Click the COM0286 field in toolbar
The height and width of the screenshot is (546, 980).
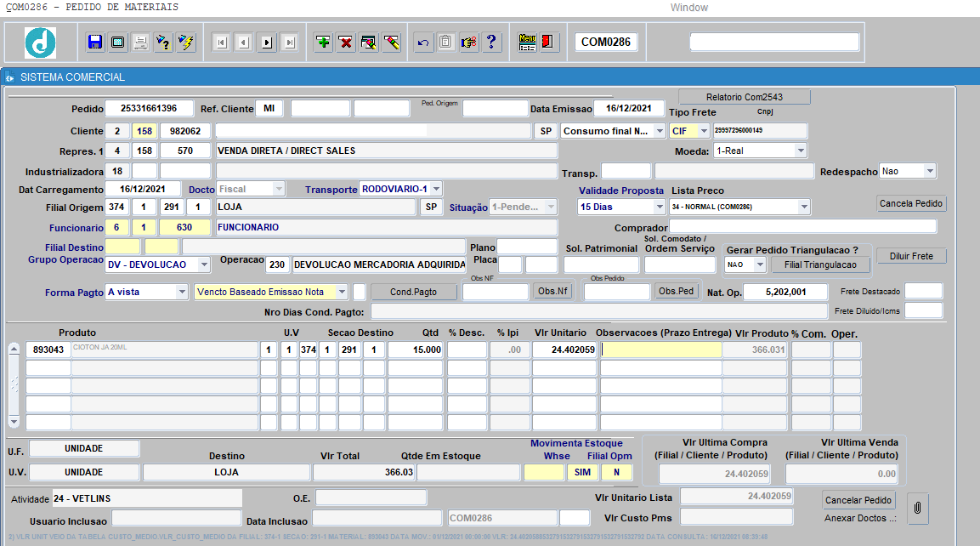pos(606,42)
